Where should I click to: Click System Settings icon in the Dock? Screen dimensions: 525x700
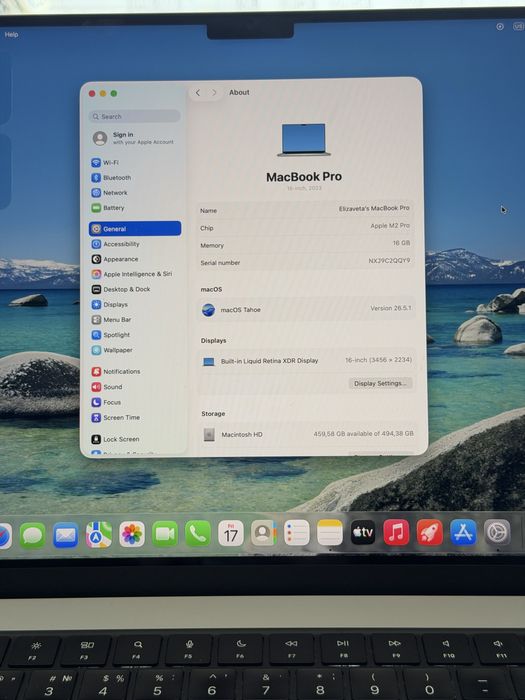pos(497,532)
